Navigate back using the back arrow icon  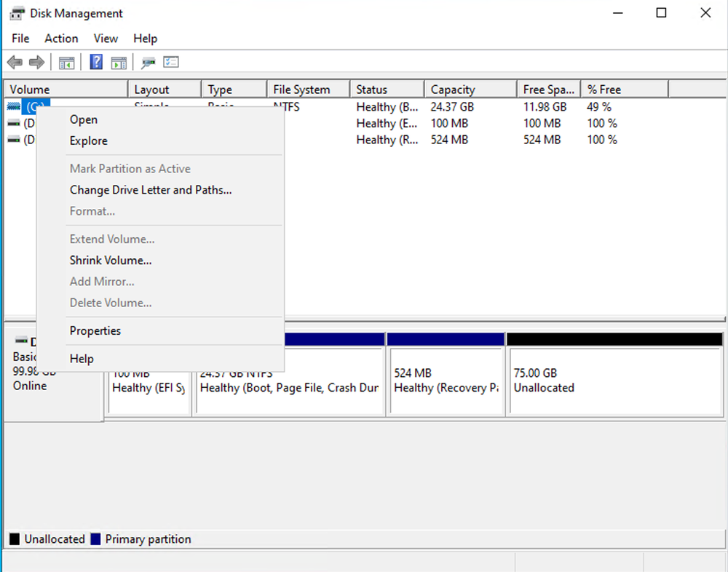pos(14,62)
